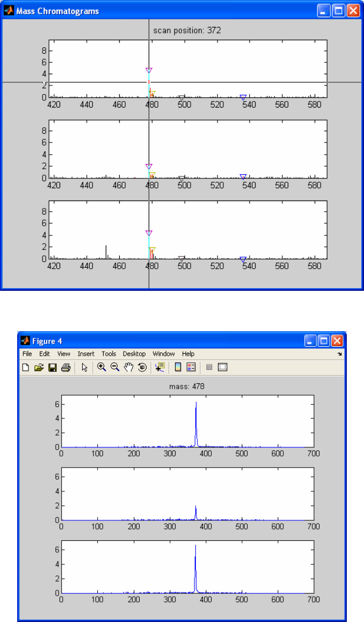Image resolution: width=364 pixels, height=622 pixels.
Task: Open the Window menu
Action: tap(164, 354)
